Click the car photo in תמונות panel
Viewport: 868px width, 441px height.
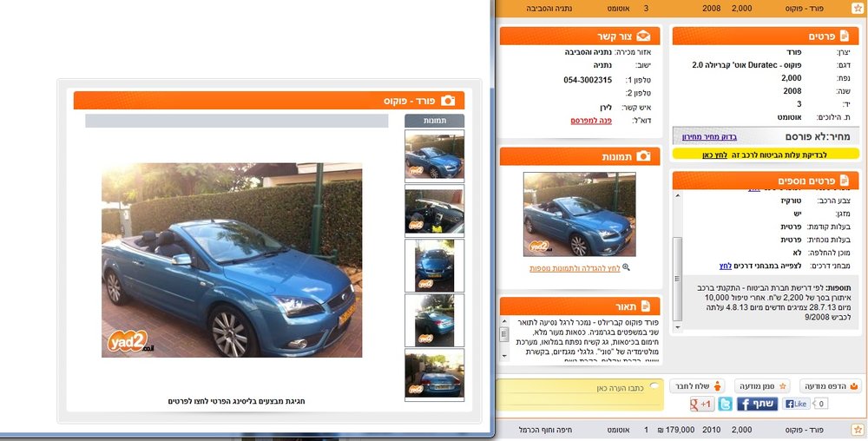(580, 214)
